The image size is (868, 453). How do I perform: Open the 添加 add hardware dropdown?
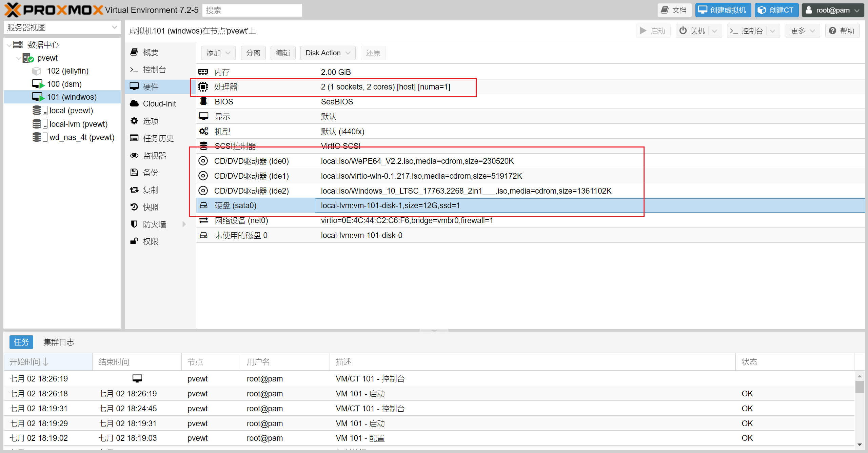[218, 53]
